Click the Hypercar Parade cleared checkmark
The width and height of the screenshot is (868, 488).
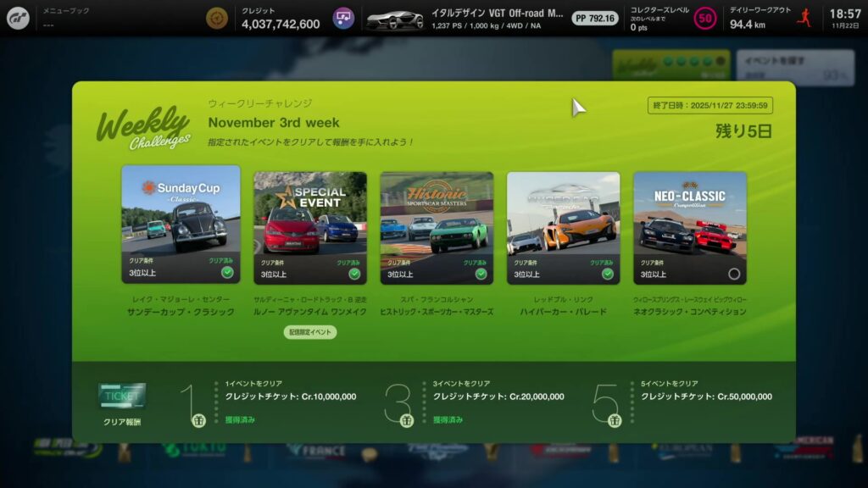pyautogui.click(x=607, y=274)
